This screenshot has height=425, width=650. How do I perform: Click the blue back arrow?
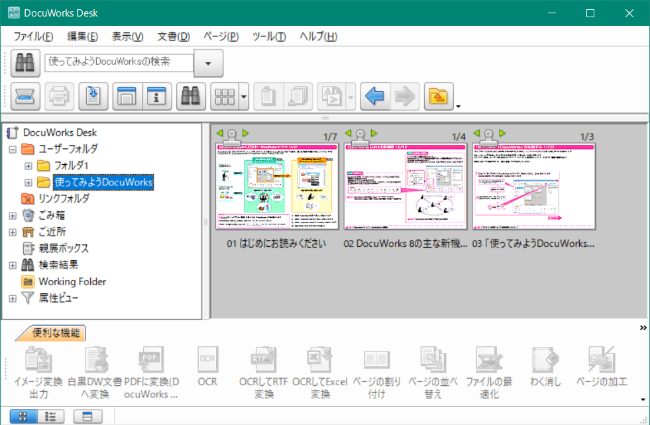click(375, 96)
